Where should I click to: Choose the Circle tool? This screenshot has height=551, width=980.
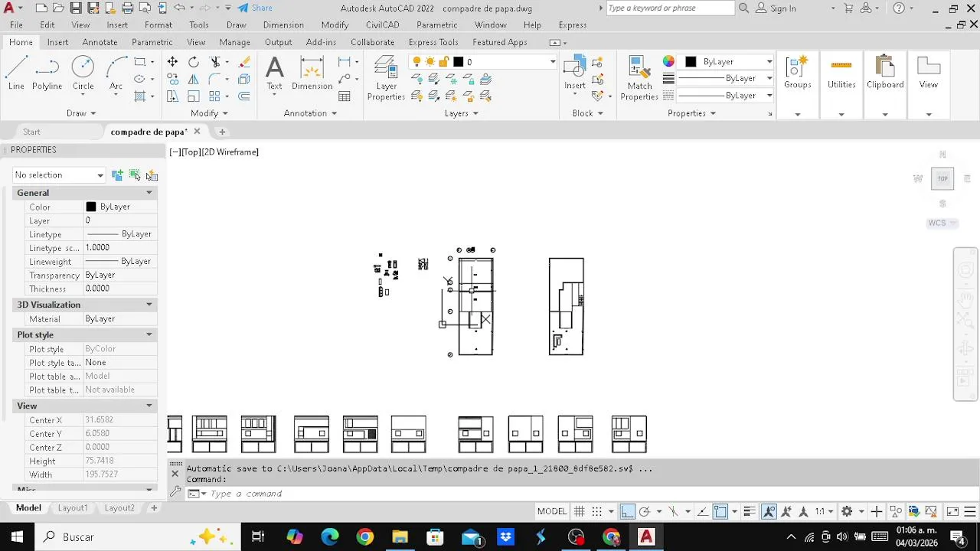coord(83,73)
